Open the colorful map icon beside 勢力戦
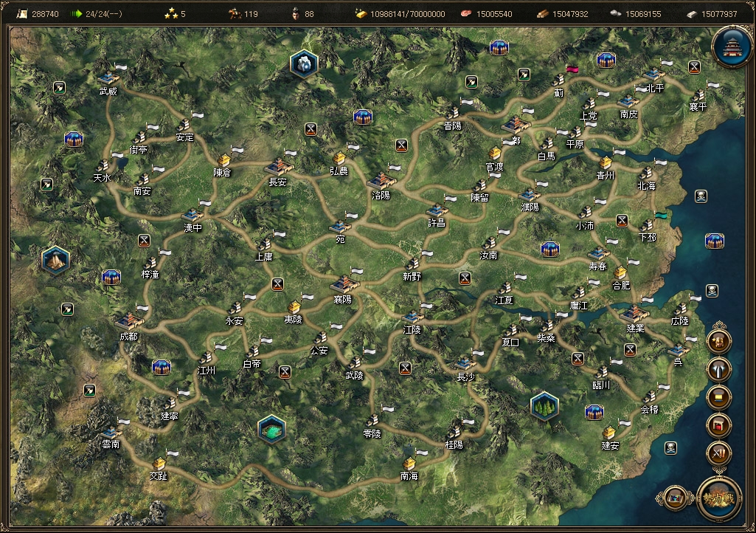This screenshot has width=756, height=533. coord(675,498)
